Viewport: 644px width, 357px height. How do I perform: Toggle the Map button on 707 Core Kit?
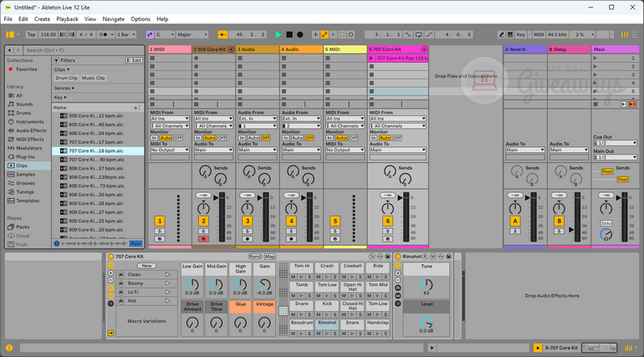tap(270, 257)
